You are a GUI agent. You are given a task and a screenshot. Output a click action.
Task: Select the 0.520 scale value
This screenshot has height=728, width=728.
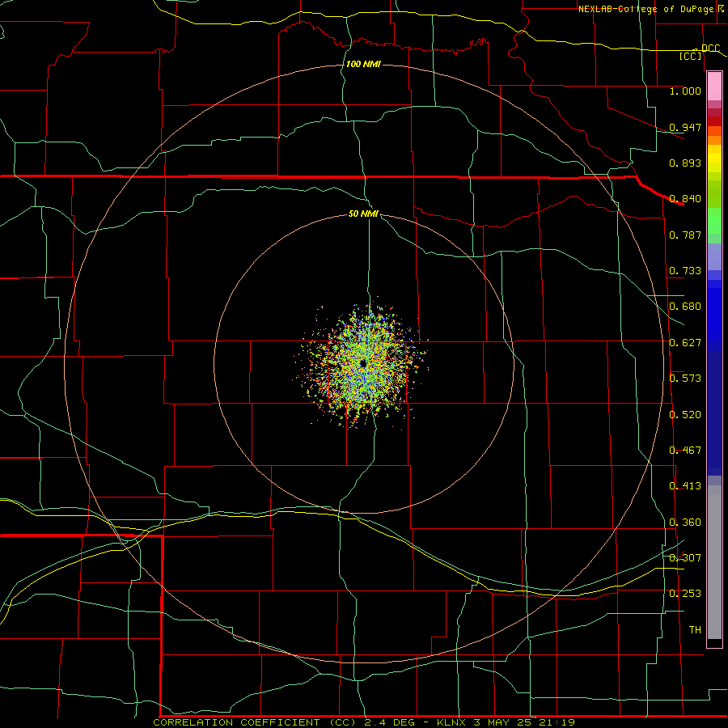point(685,415)
